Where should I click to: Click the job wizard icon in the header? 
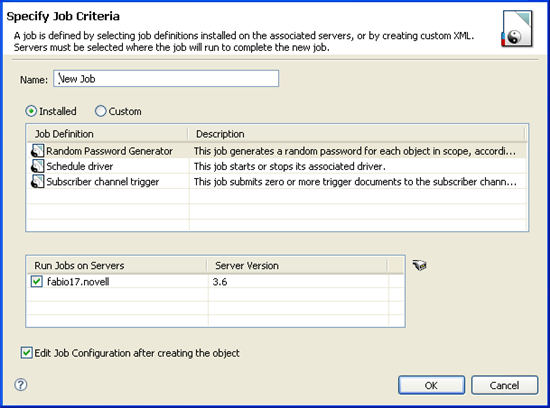[517, 28]
